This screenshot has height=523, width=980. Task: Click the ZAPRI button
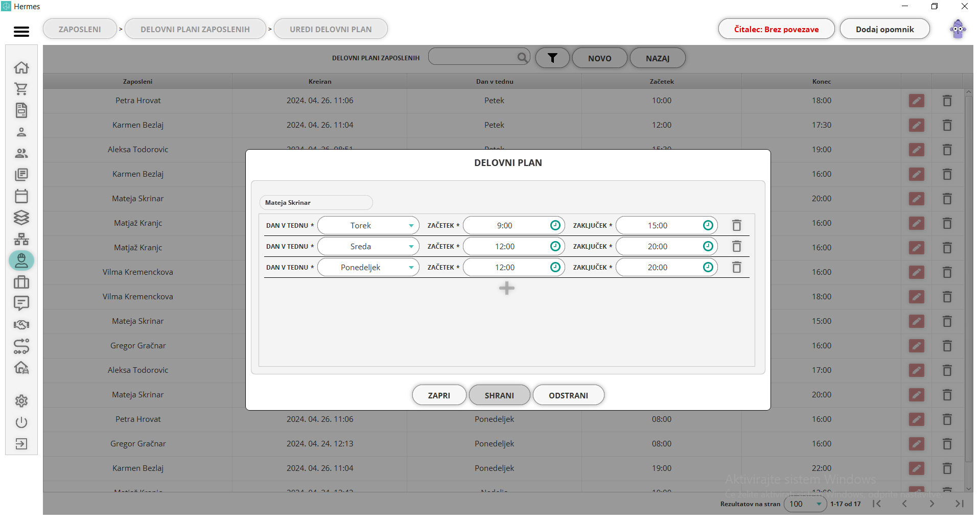point(439,395)
